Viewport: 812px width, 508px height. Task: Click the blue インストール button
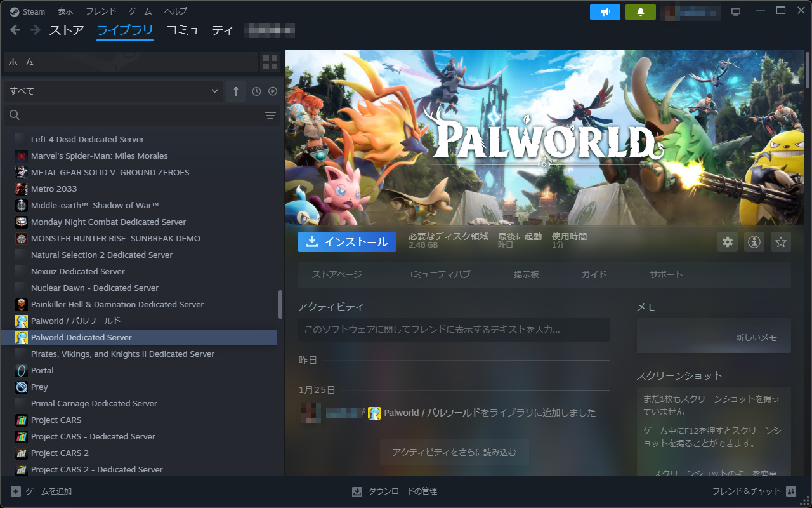pyautogui.click(x=347, y=242)
